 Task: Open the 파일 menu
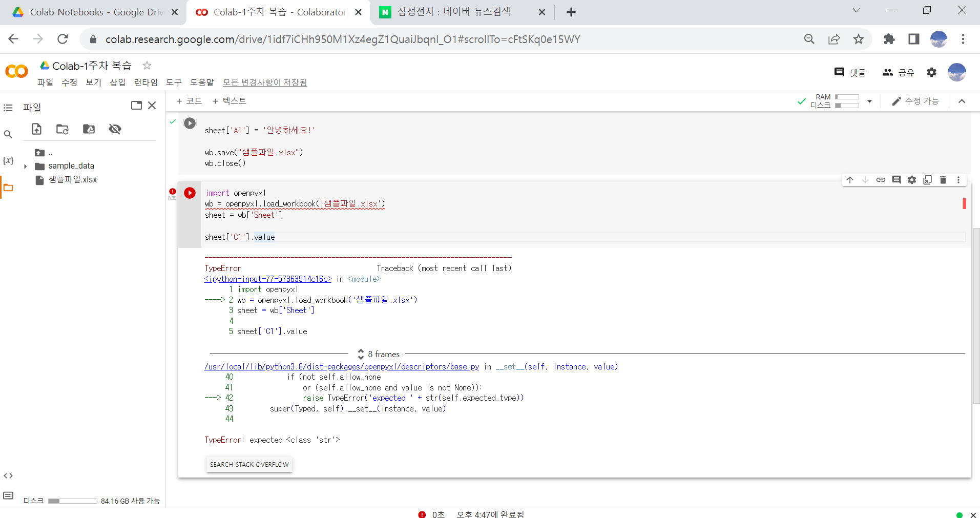point(45,82)
